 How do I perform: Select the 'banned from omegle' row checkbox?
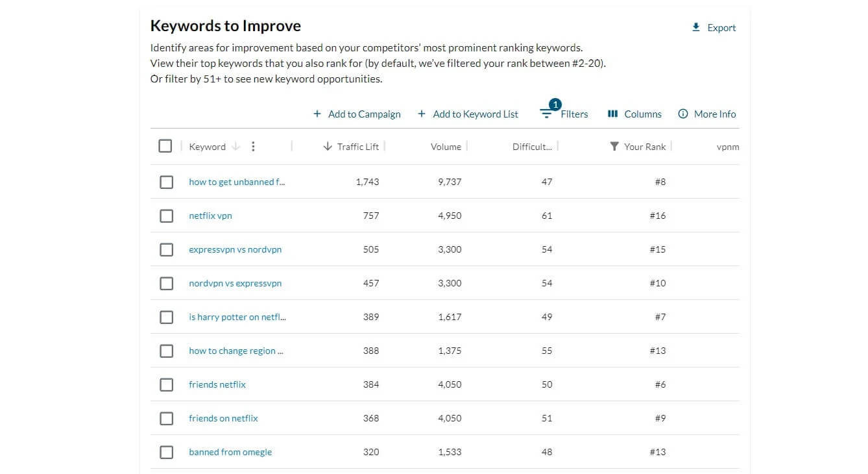tap(167, 452)
